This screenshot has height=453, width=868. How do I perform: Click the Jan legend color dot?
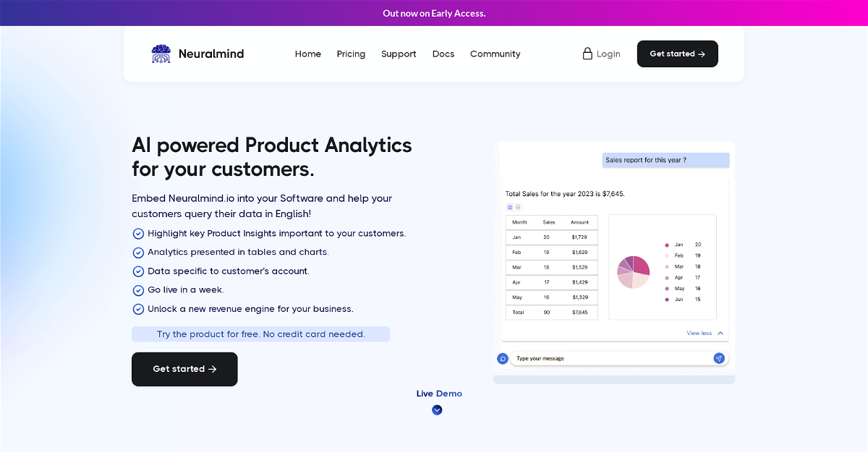(x=667, y=245)
